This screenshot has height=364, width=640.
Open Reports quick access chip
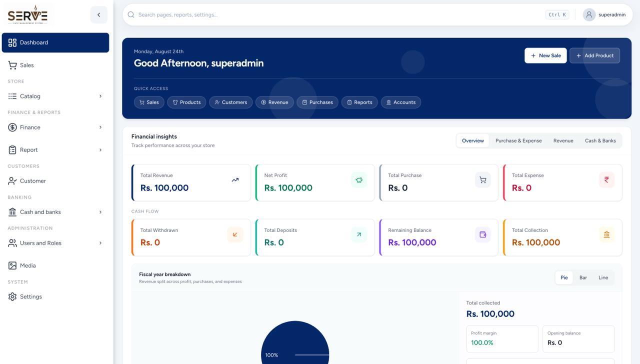point(359,102)
